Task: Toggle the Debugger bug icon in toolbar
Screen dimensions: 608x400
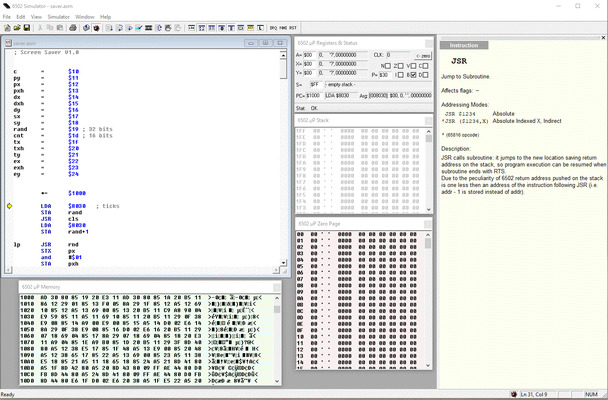Action: (x=97, y=28)
